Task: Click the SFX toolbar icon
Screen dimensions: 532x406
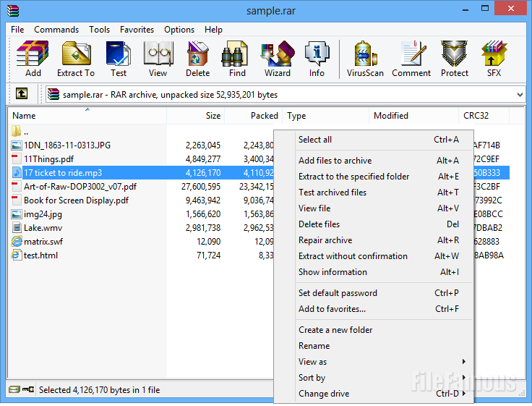Action: (494, 54)
